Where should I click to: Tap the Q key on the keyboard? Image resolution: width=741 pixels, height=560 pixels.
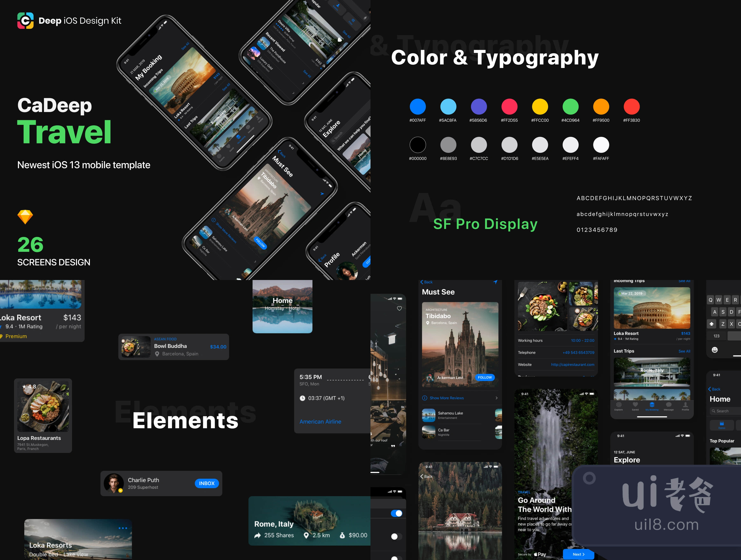point(711,300)
